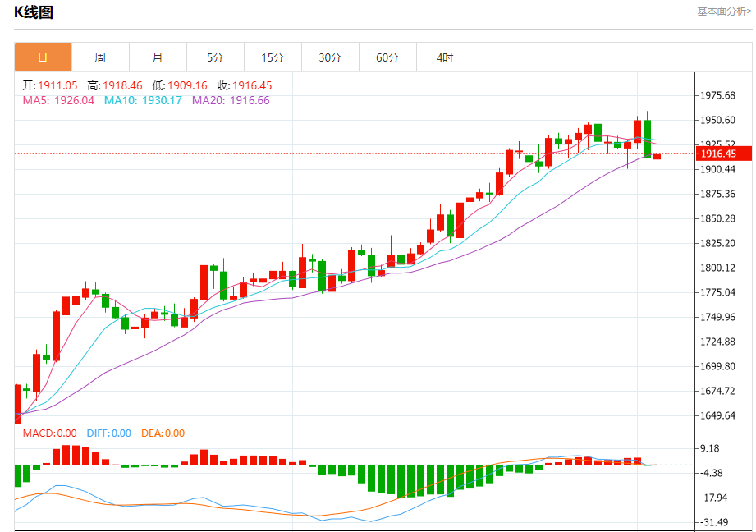Click the 9.18 MACD axis label
Viewport: 756px width, 532px height.
[x=710, y=448]
